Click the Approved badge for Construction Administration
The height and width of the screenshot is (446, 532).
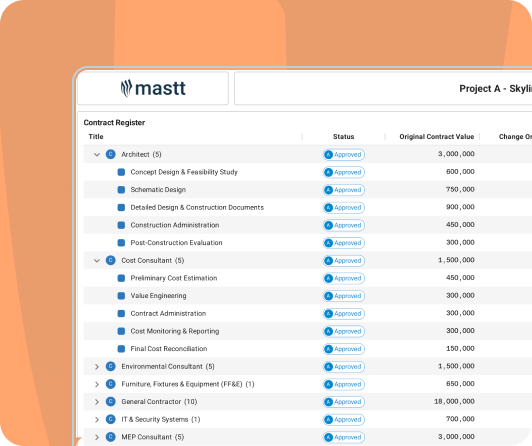(344, 225)
